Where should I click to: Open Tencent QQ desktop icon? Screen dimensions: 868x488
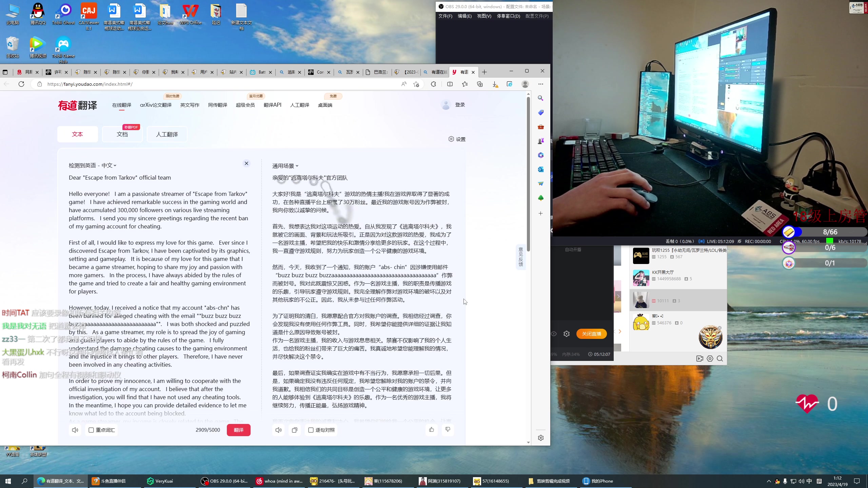38,14
